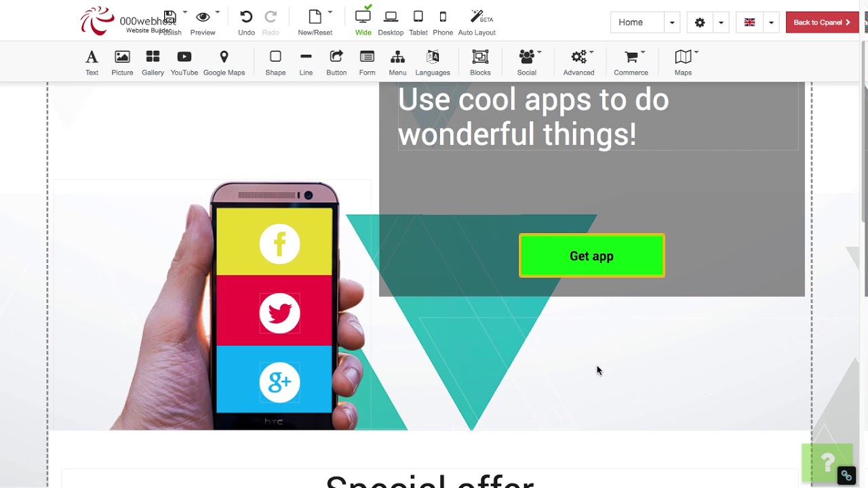The height and width of the screenshot is (488, 868).
Task: Switch to Tablet layout view
Action: click(x=418, y=22)
